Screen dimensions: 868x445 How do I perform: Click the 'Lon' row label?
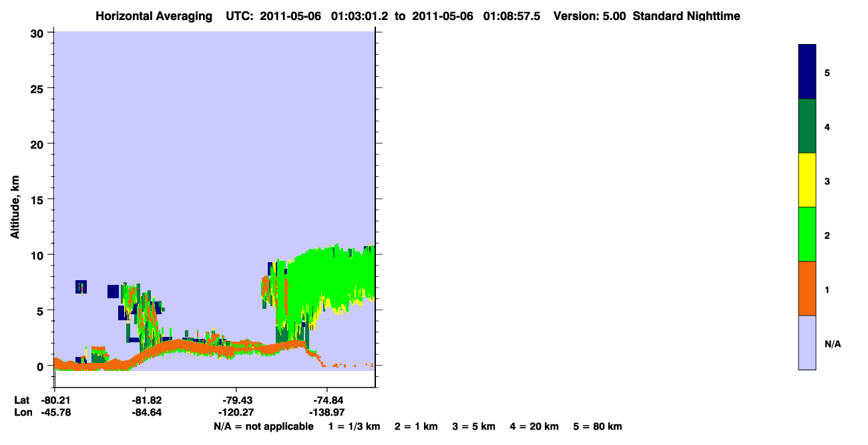[x=22, y=412]
